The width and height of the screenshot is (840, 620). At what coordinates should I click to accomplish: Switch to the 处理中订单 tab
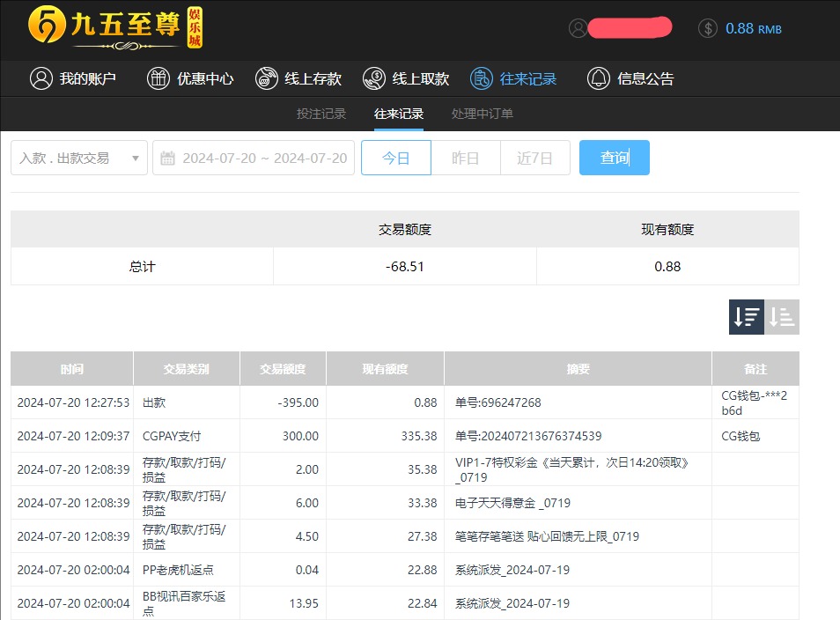click(x=483, y=114)
